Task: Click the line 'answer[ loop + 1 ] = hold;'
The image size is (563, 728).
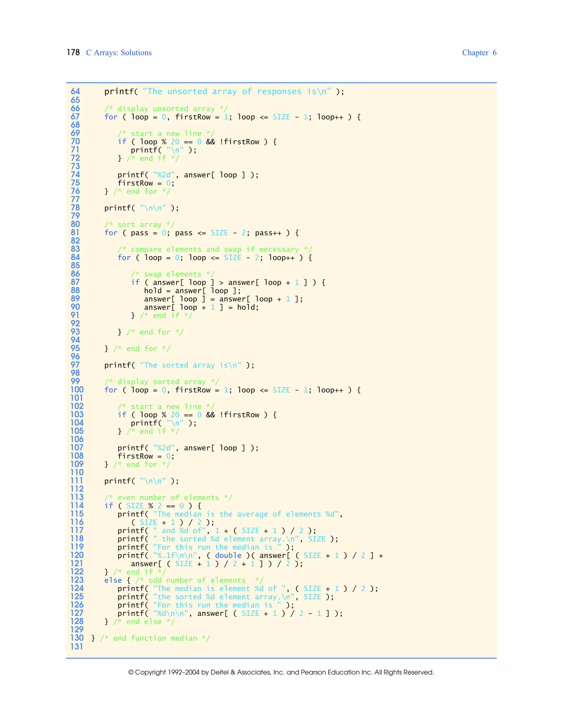Action: pos(202,307)
